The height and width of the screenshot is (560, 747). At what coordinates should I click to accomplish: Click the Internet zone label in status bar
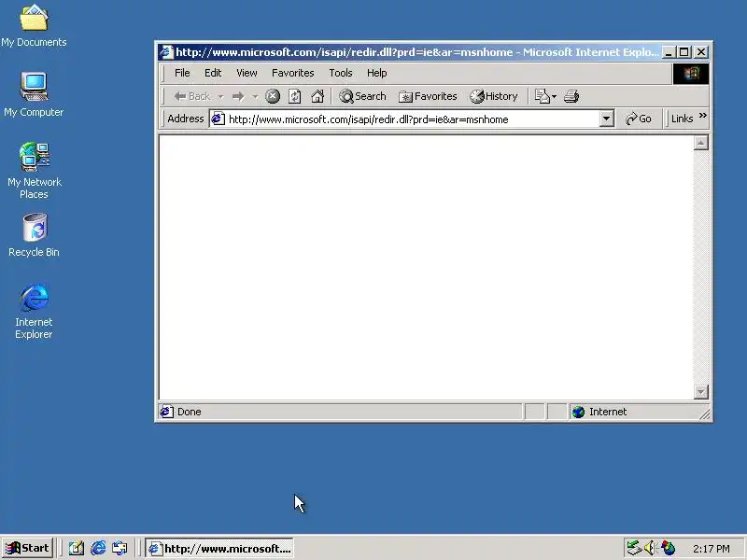tap(608, 412)
